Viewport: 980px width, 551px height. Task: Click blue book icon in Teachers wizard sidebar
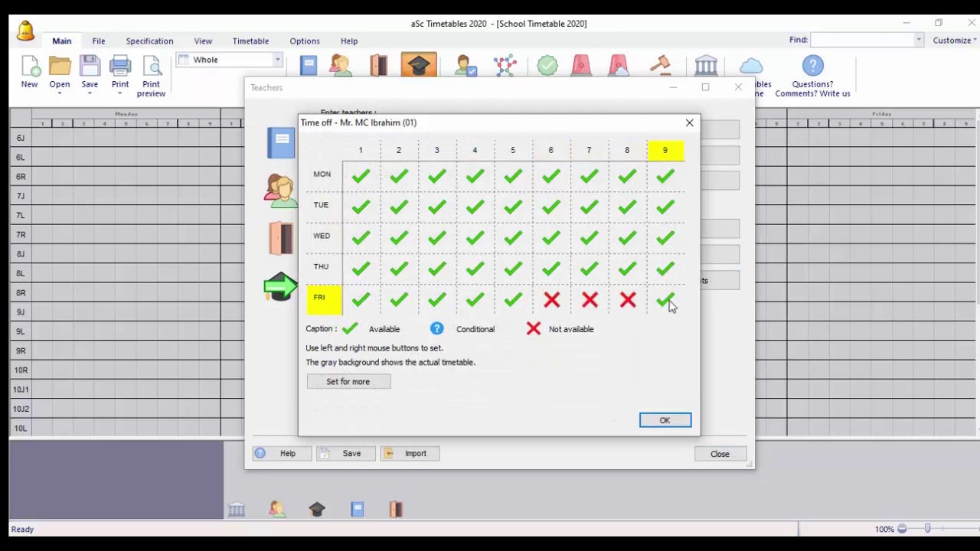[x=281, y=143]
